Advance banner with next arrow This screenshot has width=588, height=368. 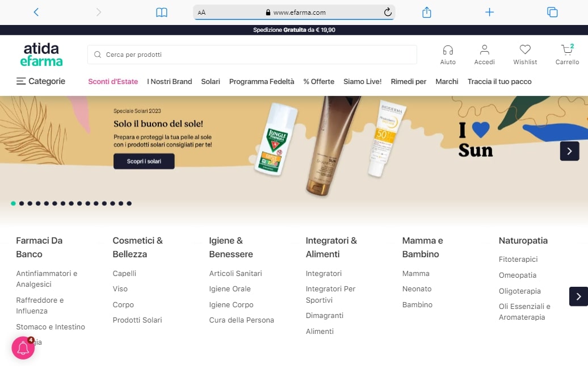point(570,151)
